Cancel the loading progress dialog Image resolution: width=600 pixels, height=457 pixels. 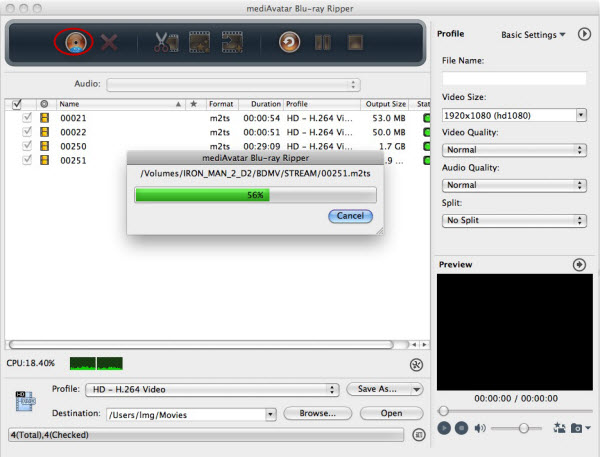[351, 216]
